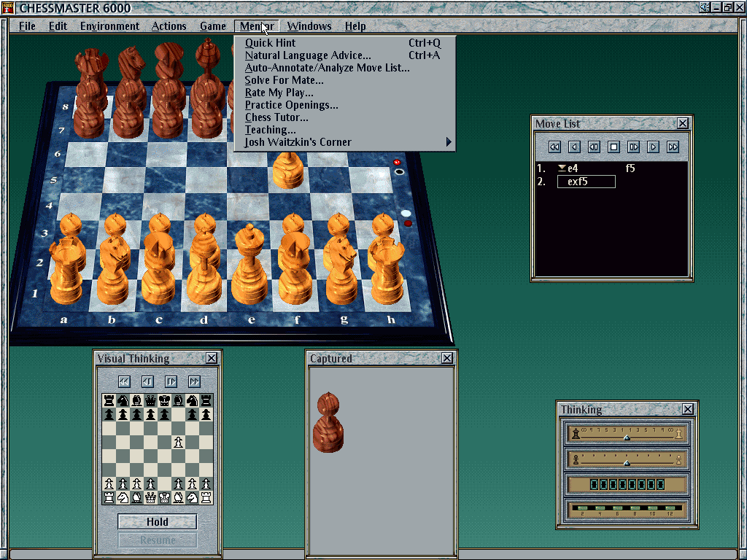Open the Help menu
This screenshot has width=747, height=560.
pos(355,26)
